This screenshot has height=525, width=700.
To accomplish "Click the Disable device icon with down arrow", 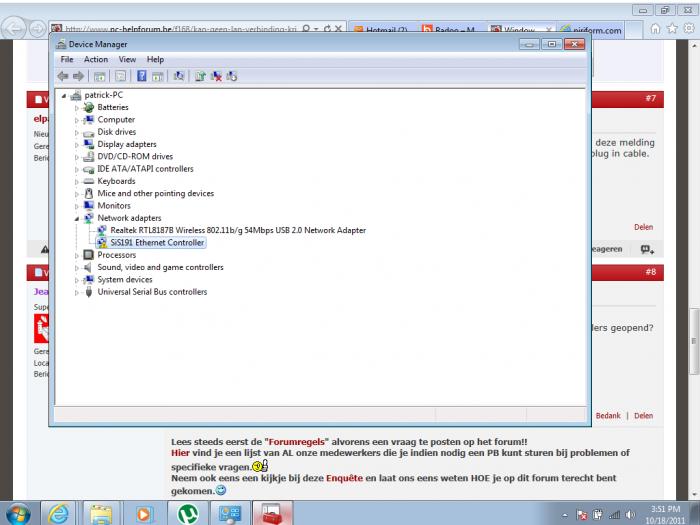I will tap(232, 76).
